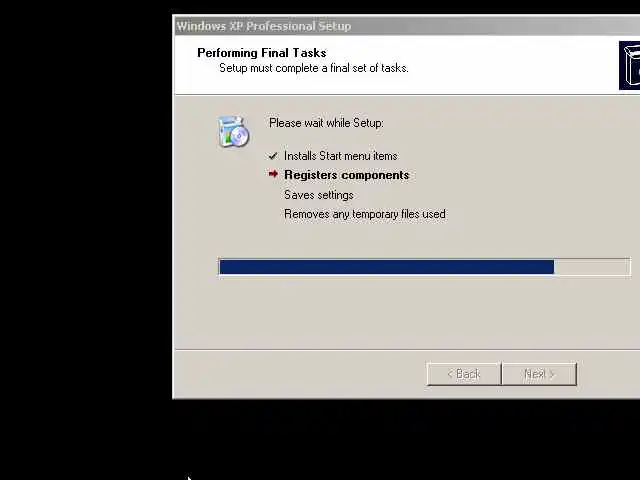The height and width of the screenshot is (480, 640).
Task: Select the Saves settings step text
Action: tap(319, 195)
